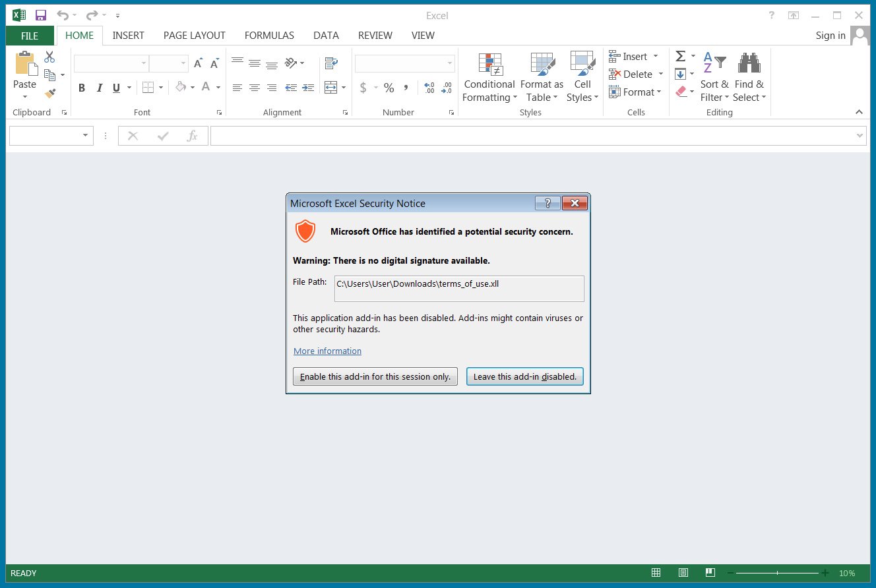Toggle center text alignment

click(x=255, y=87)
